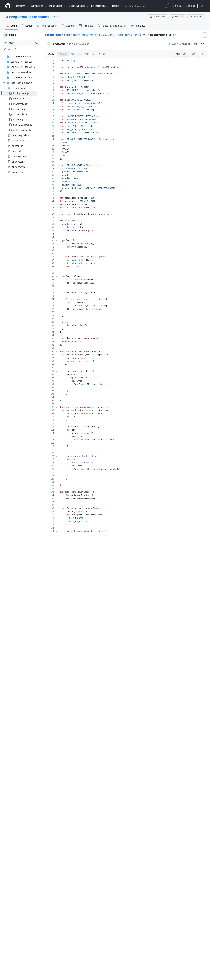Collapse the file tree side panel icon
210x980 pixels.
click(5, 35)
